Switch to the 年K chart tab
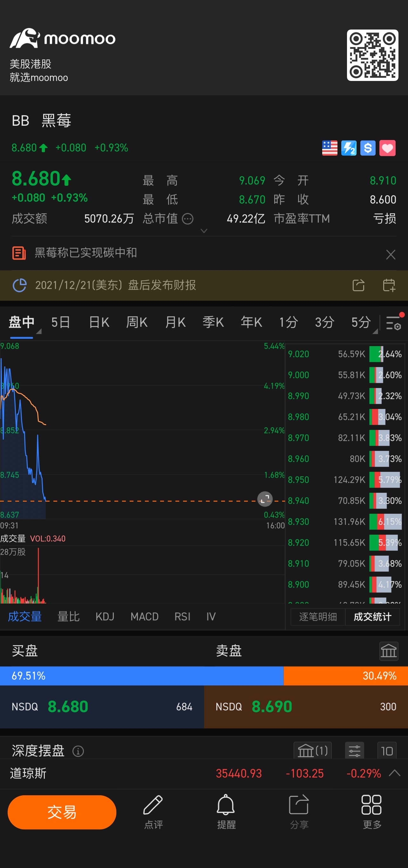Screen dimensions: 408x868 coord(251,323)
